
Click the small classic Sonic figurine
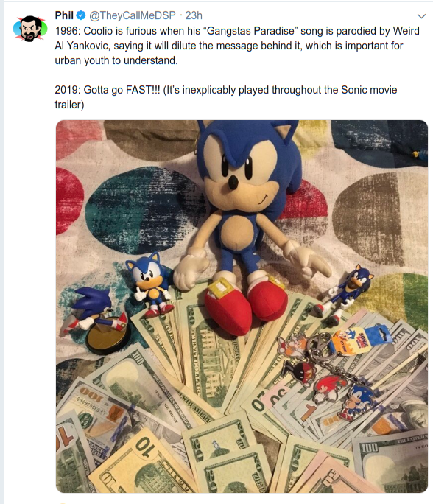pos(150,284)
